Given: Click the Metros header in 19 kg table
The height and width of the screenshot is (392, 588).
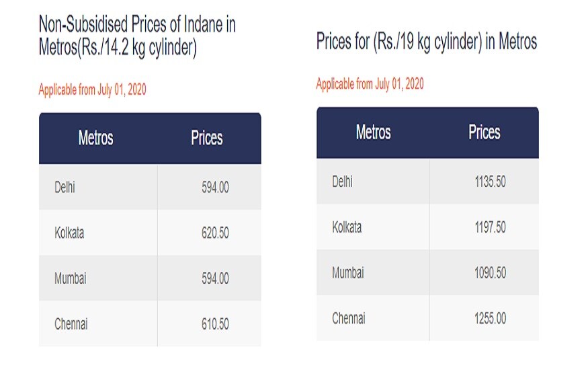Looking at the screenshot, I should [373, 132].
